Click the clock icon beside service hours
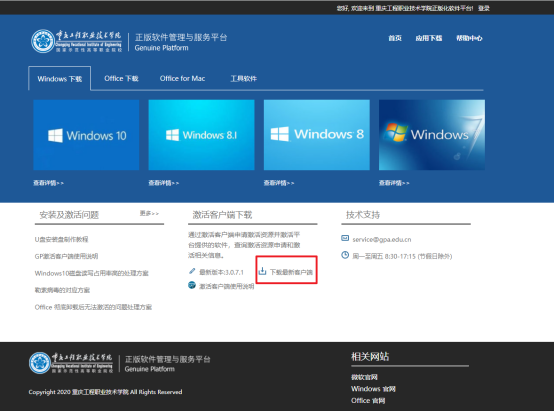The width and height of the screenshot is (554, 411). 345,255
